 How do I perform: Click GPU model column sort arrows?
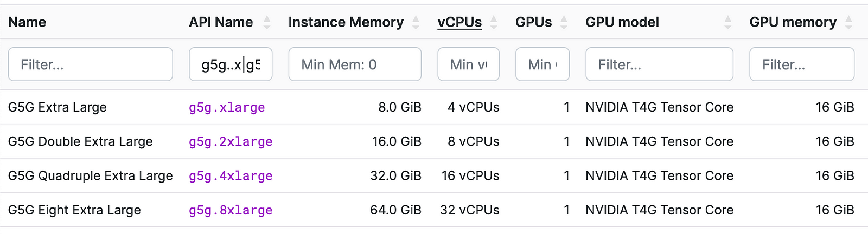728,22
